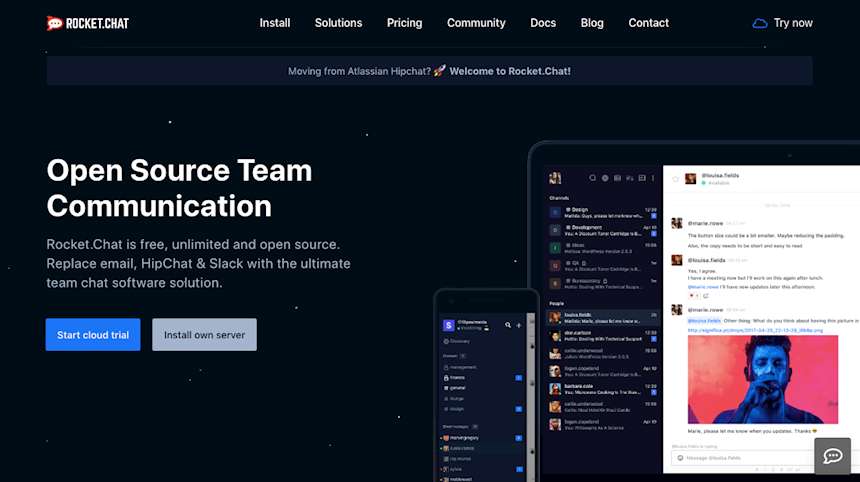Select the Design channel in the mockup
860x482 pixels.
coord(603,213)
